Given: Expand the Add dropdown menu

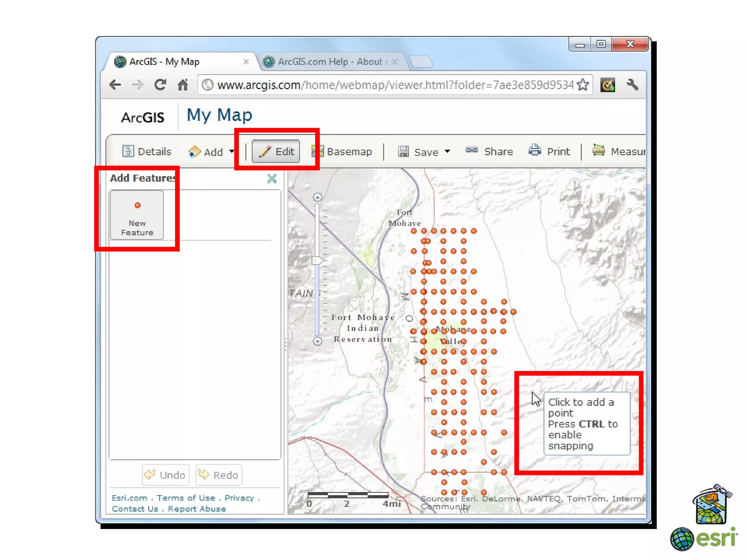Looking at the screenshot, I should click(x=231, y=151).
